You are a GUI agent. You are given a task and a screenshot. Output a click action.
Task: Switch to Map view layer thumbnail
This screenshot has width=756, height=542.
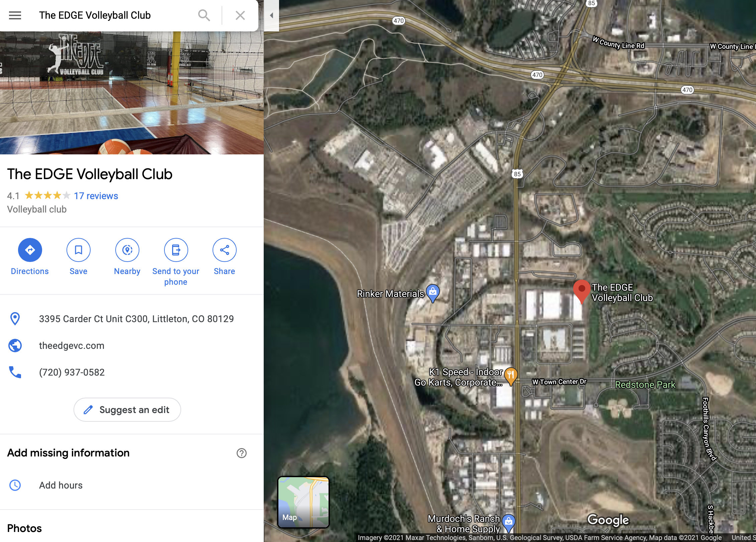(x=303, y=502)
